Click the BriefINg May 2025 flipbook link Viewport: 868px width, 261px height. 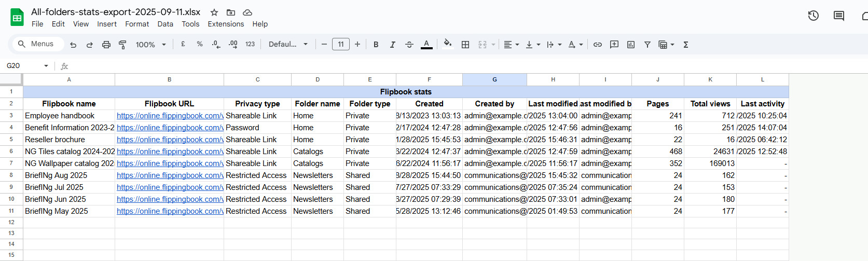(x=170, y=211)
